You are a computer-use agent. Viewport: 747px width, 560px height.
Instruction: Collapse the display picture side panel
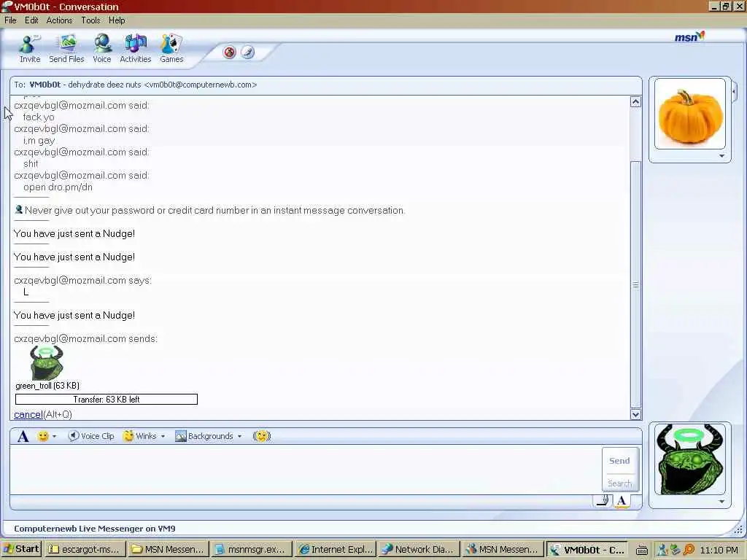pyautogui.click(x=734, y=91)
